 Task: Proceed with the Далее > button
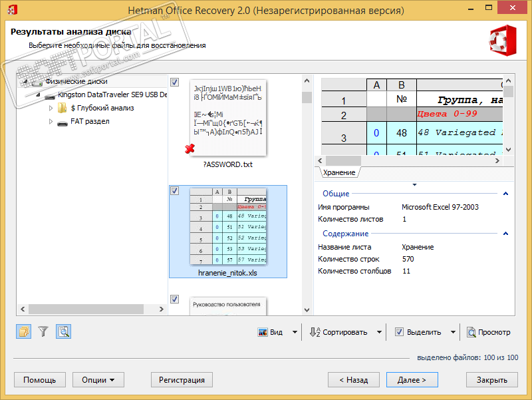pyautogui.click(x=412, y=379)
